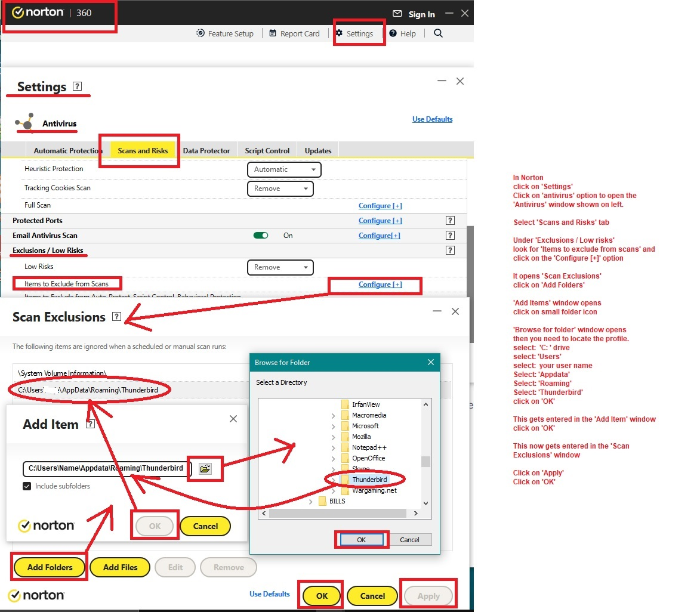700x612 pixels.
Task: Click Apply in Scan Exclusions window
Action: (x=428, y=596)
